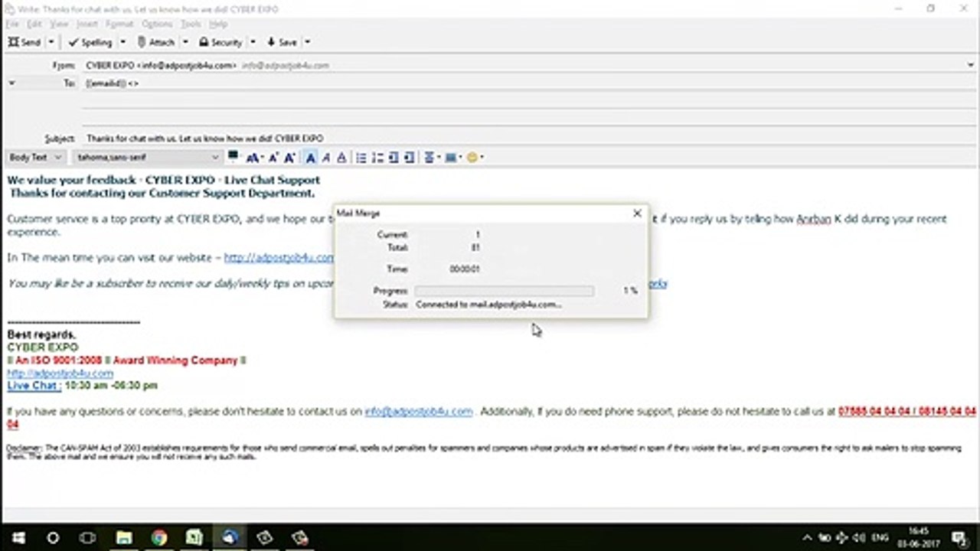Apply numbered list
The height and width of the screenshot is (551, 980).
pos(377,158)
